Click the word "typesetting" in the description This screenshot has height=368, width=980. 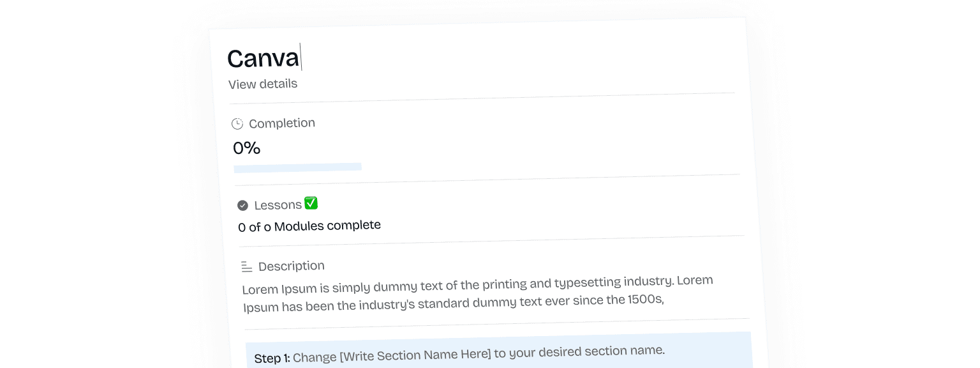point(587,282)
